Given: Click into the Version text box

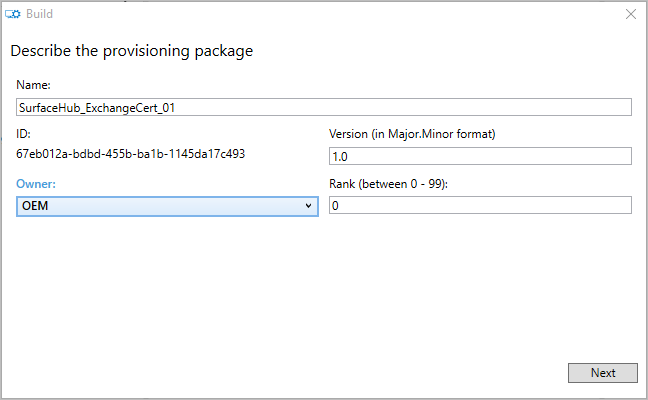Looking at the screenshot, I should pyautogui.click(x=480, y=155).
